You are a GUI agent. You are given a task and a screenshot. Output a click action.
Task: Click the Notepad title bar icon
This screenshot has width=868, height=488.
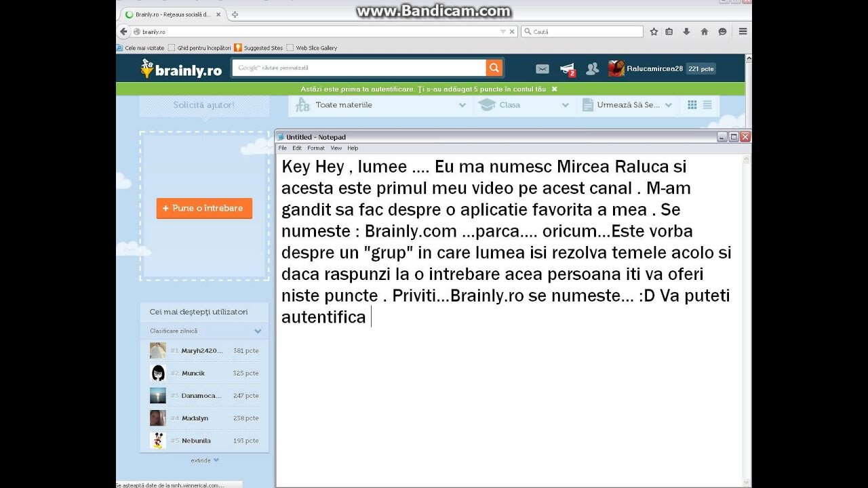click(x=281, y=137)
